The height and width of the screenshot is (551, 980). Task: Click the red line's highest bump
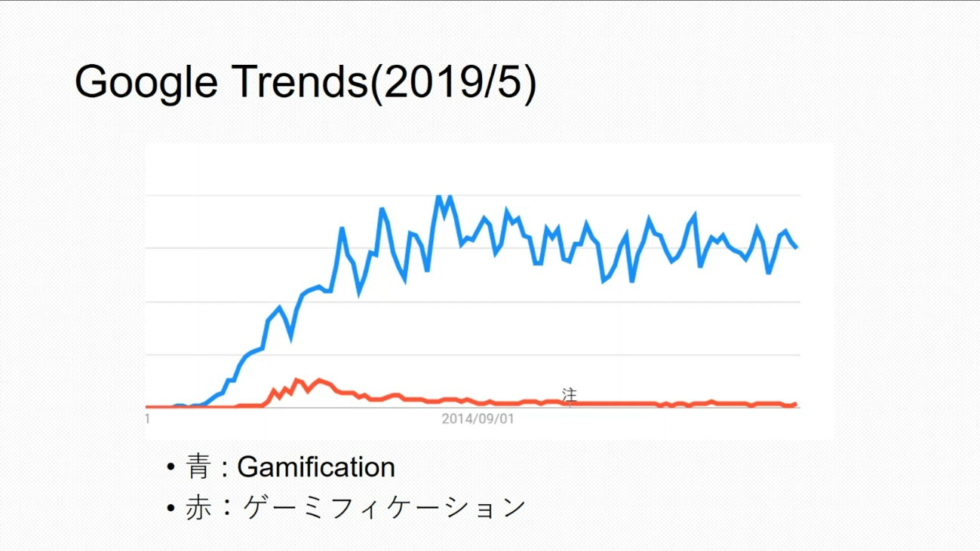[x=297, y=381]
